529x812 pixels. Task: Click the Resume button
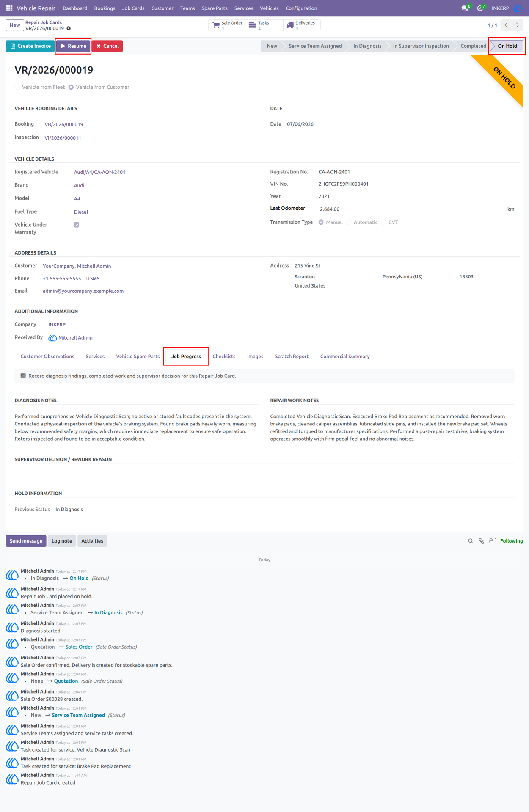(73, 46)
